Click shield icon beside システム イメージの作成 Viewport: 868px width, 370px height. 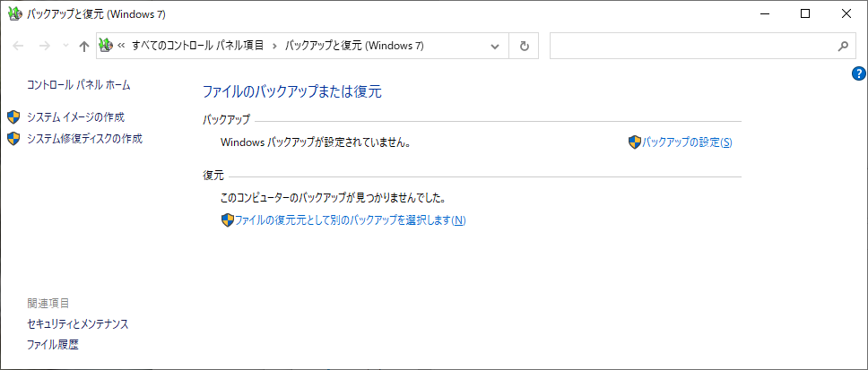click(13, 117)
